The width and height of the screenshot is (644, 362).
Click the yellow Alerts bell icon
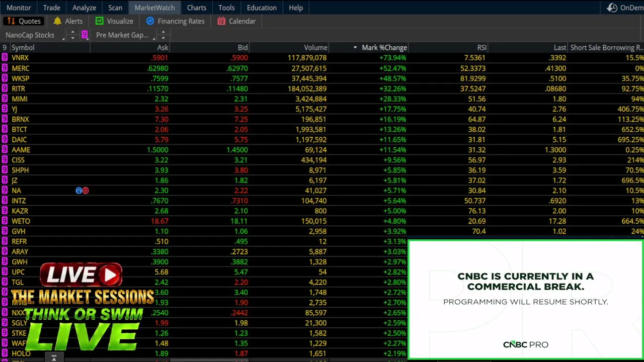point(57,21)
